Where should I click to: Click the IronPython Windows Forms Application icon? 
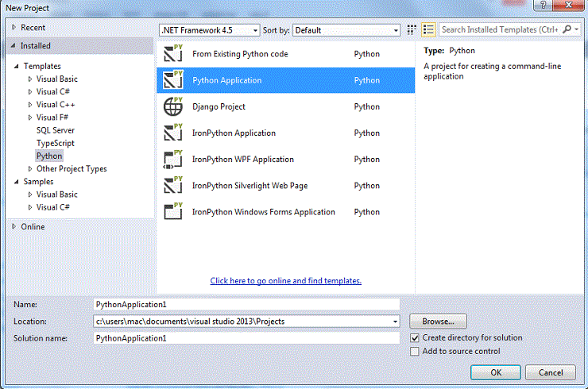coord(173,212)
